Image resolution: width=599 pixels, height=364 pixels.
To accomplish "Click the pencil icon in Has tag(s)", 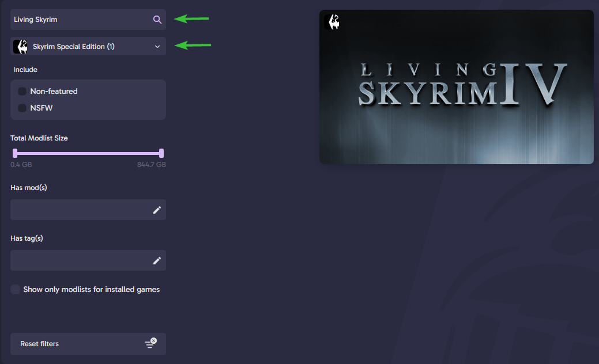I will tap(157, 260).
